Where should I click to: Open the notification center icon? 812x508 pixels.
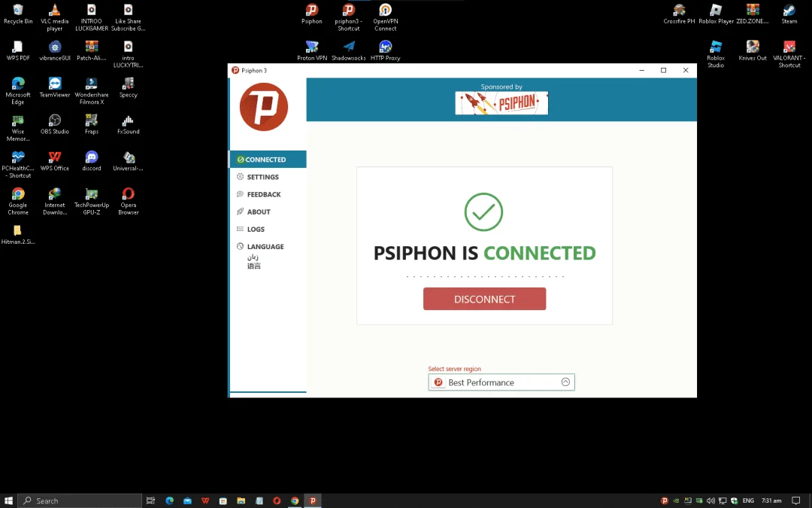(796, 500)
